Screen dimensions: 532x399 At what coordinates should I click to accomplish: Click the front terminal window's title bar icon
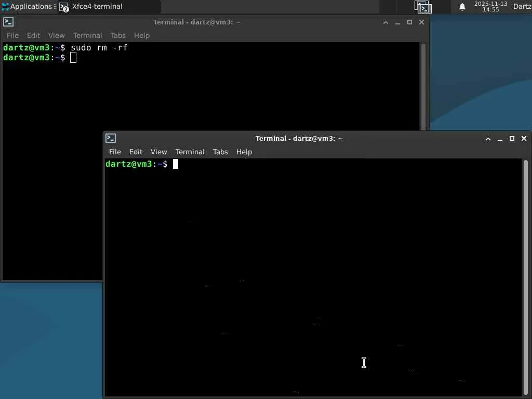click(x=111, y=138)
